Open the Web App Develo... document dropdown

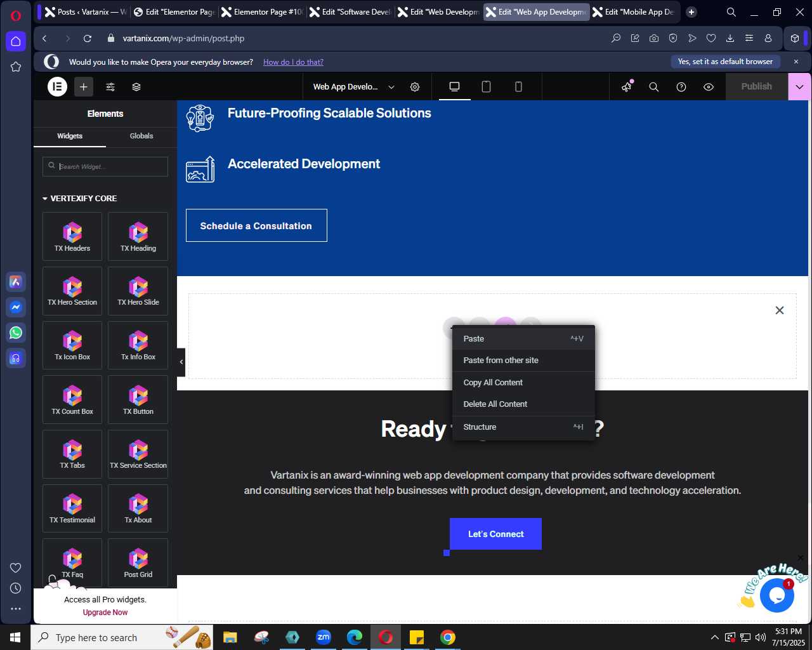coord(353,87)
